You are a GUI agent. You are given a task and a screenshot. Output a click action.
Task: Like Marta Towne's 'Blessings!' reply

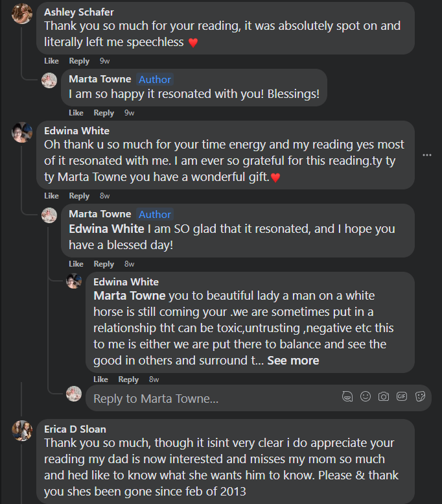tap(76, 113)
